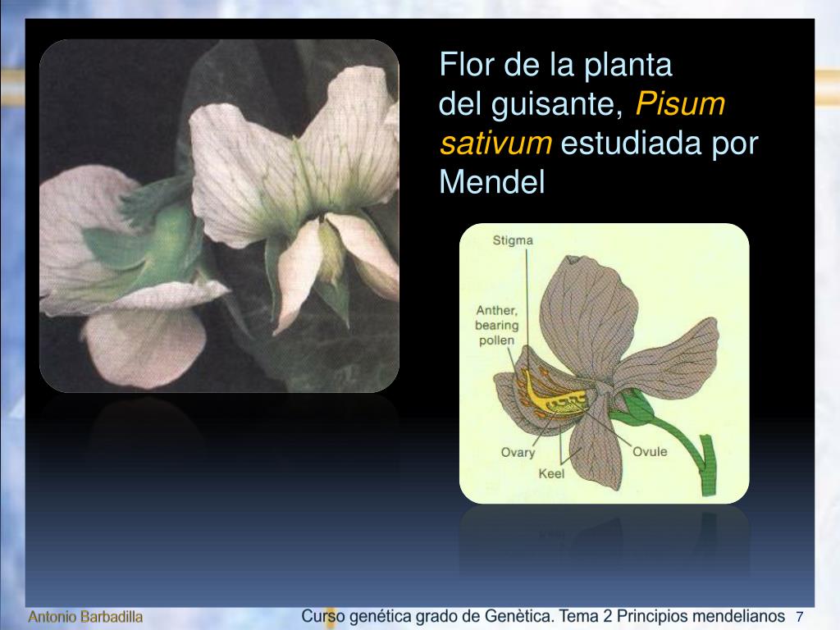Viewport: 840px width, 630px height.
Task: Click the flower anatomy diagram
Action: coord(605,363)
